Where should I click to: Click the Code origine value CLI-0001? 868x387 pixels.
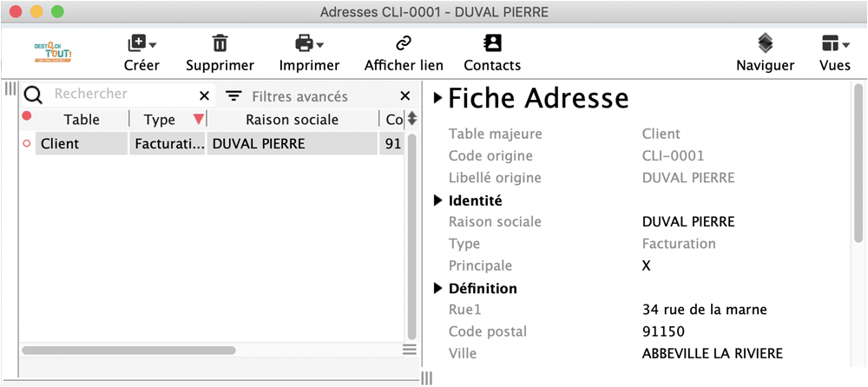(674, 156)
